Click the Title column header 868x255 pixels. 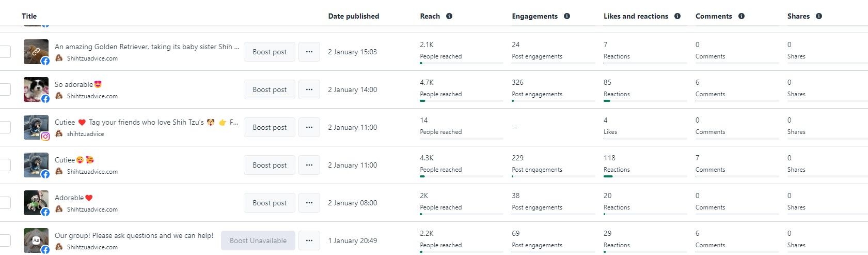pyautogui.click(x=29, y=16)
